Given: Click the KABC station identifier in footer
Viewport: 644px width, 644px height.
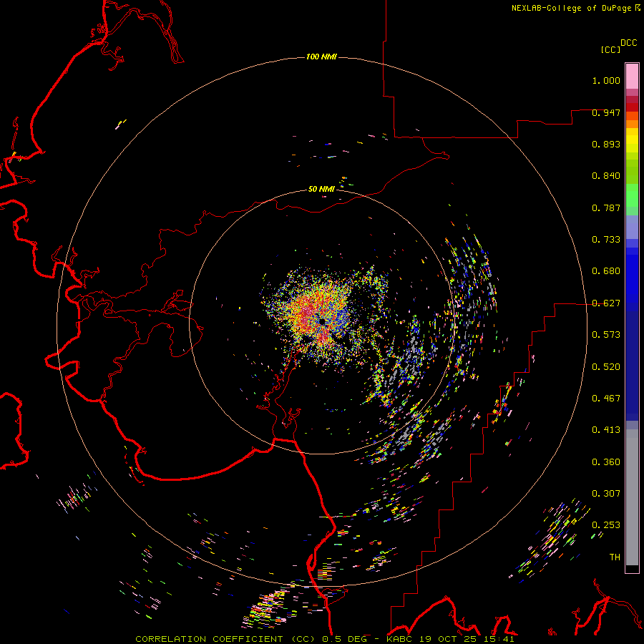Looking at the screenshot, I should (x=399, y=639).
